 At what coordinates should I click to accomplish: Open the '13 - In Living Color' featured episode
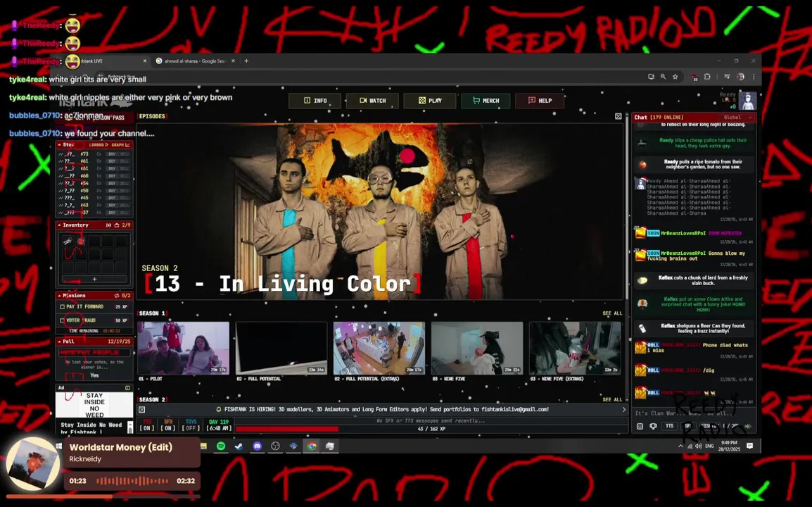(379, 211)
